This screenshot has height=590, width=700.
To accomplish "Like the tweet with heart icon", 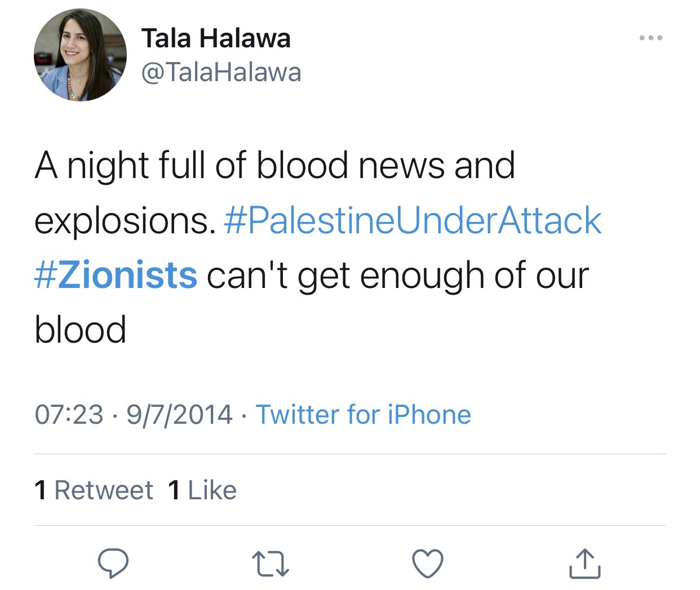I will (x=428, y=564).
